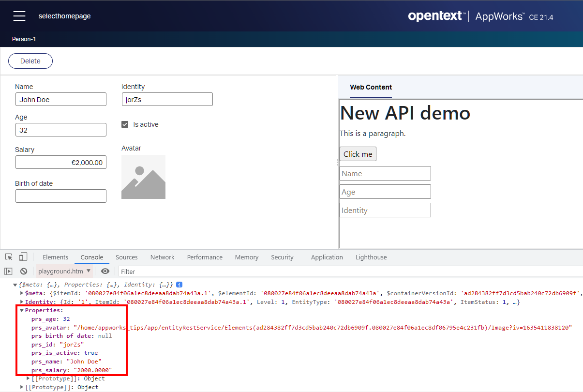Click the 'Click me' button
Viewport: 583px width, 392px height.
(x=358, y=154)
